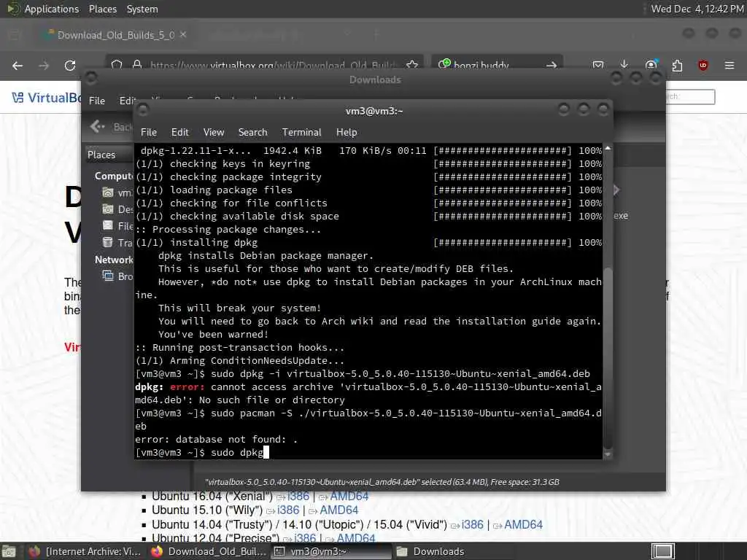747x560 pixels.
Task: Go forward in the Firefox browser
Action: coord(44,66)
